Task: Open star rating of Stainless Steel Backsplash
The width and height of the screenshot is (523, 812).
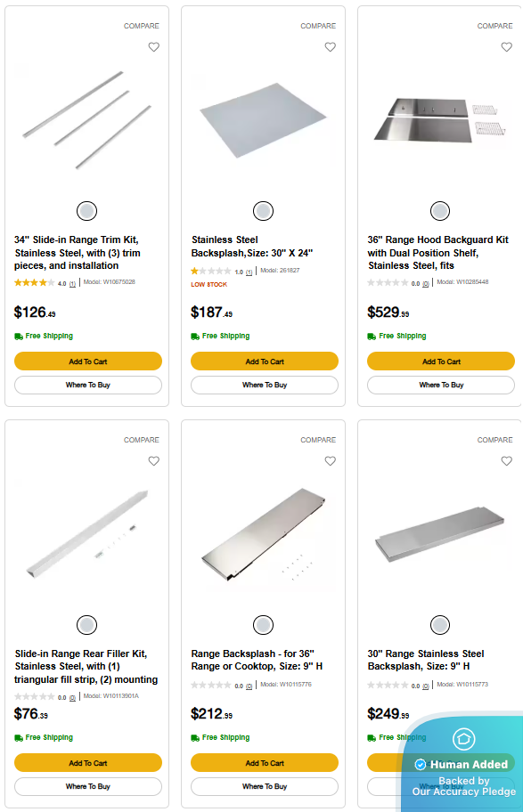Action: pos(211,271)
